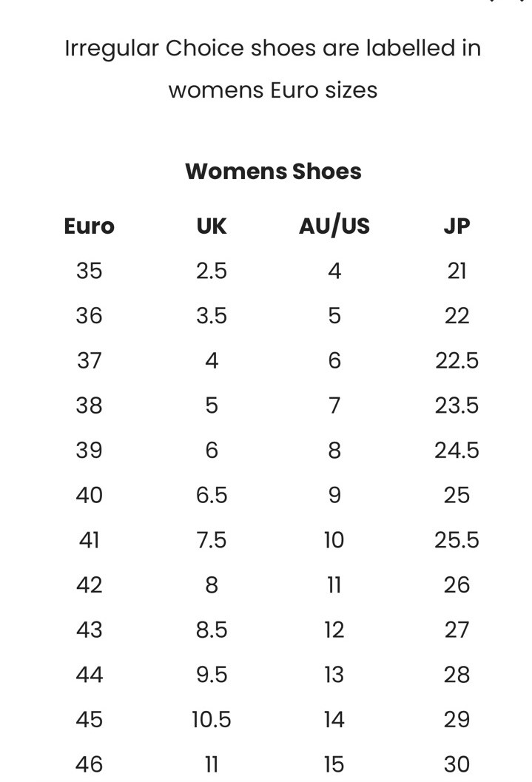Select JP size 24.5 cell
The width and height of the screenshot is (532, 782).
[457, 451]
